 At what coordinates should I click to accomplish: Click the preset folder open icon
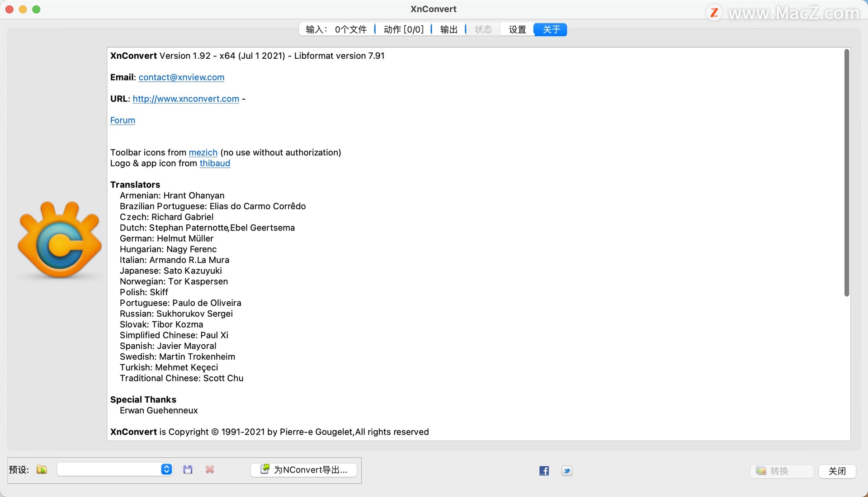click(42, 471)
